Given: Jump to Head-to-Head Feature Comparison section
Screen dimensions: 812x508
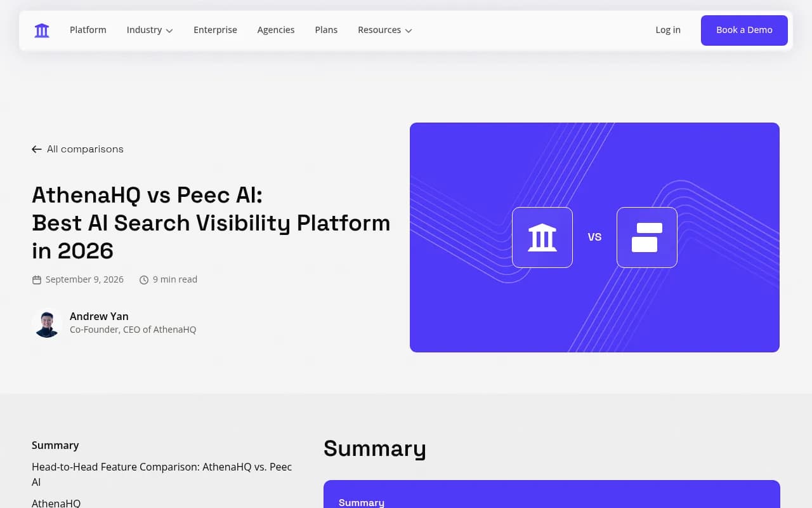Looking at the screenshot, I should (162, 474).
